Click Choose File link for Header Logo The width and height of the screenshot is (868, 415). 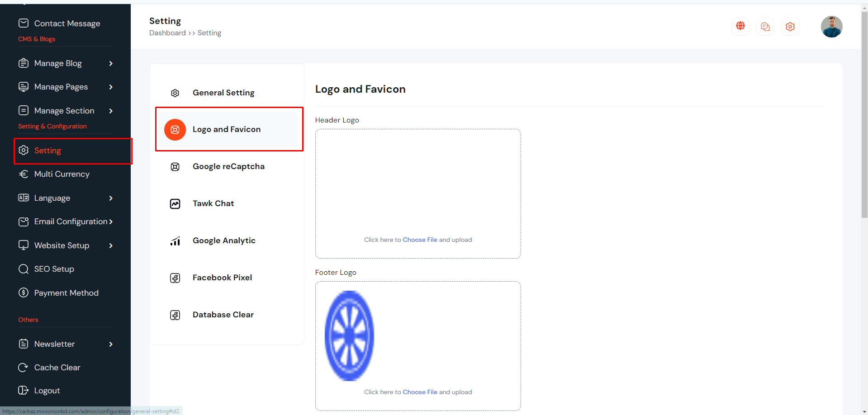click(420, 240)
